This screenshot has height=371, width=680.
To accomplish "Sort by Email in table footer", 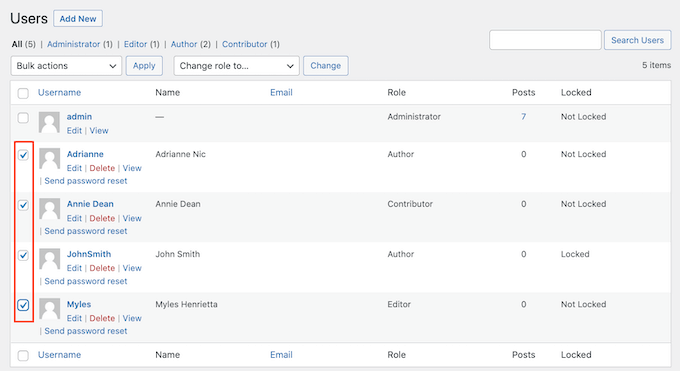I will click(x=281, y=355).
